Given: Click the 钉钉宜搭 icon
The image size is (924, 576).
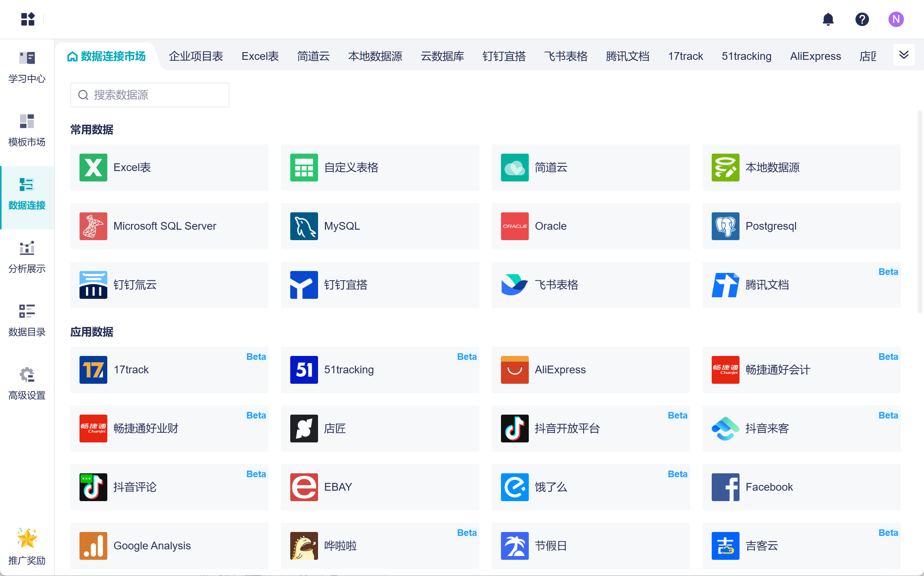Looking at the screenshot, I should click(304, 285).
